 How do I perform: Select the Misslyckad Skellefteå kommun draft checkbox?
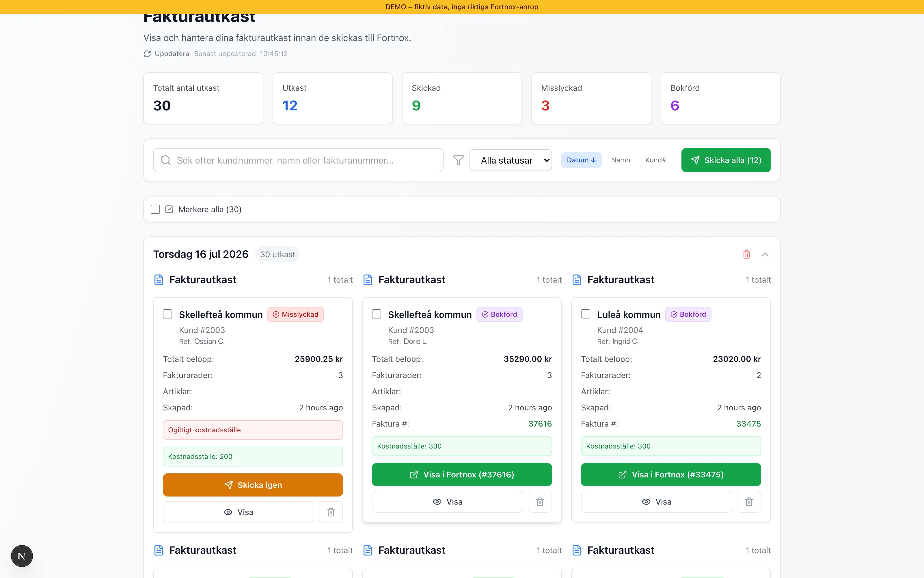tap(167, 314)
